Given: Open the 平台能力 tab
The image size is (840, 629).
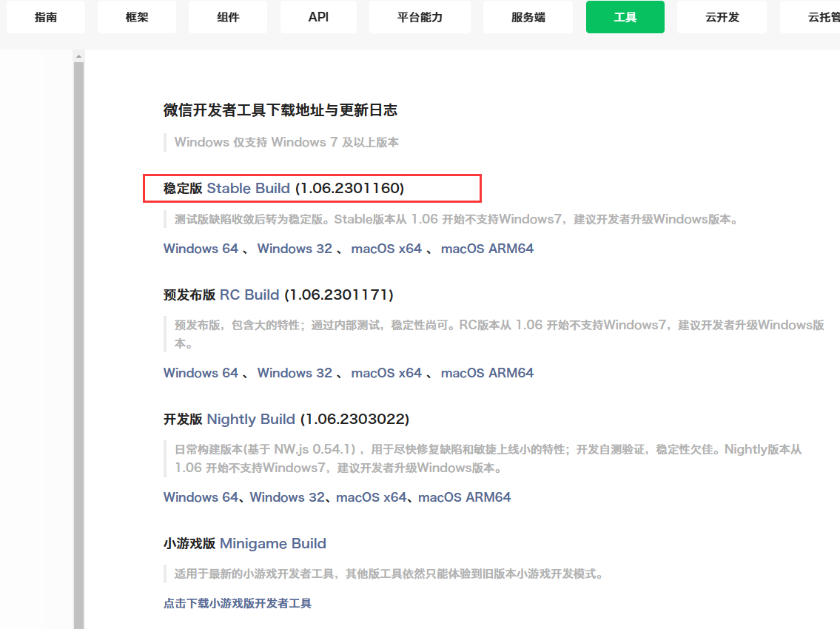Looking at the screenshot, I should click(420, 17).
